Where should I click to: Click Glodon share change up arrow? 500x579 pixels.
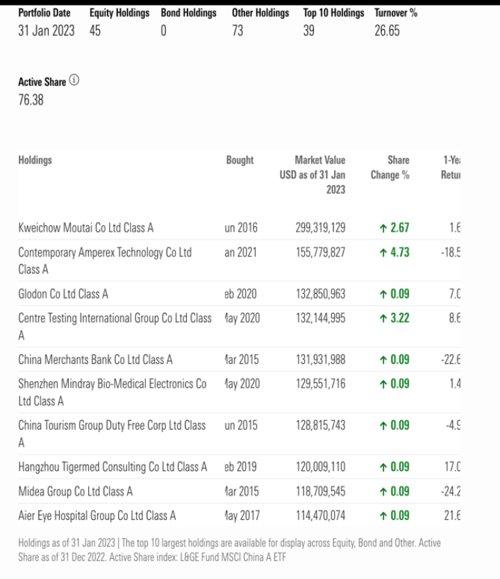(383, 294)
